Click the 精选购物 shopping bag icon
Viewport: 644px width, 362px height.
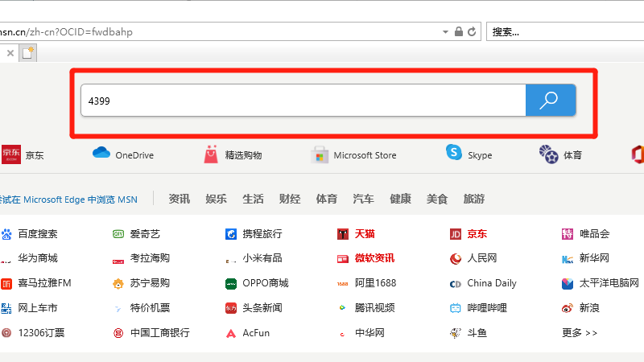coord(211,154)
